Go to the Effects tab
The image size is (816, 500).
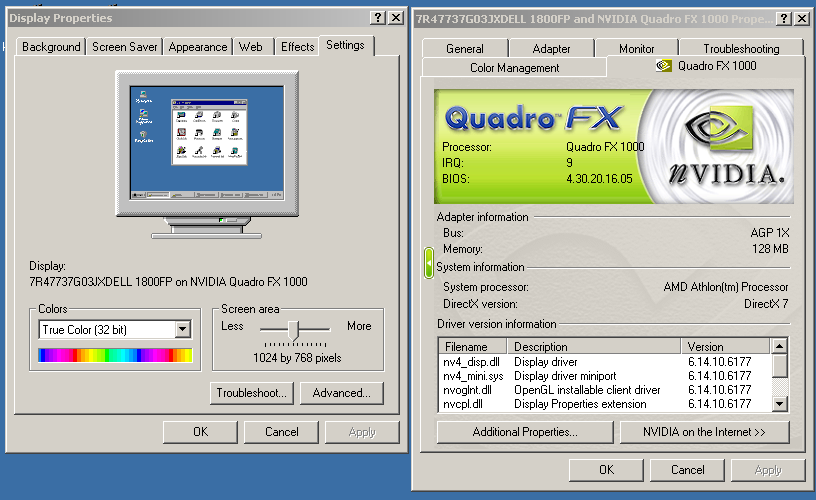tap(297, 47)
